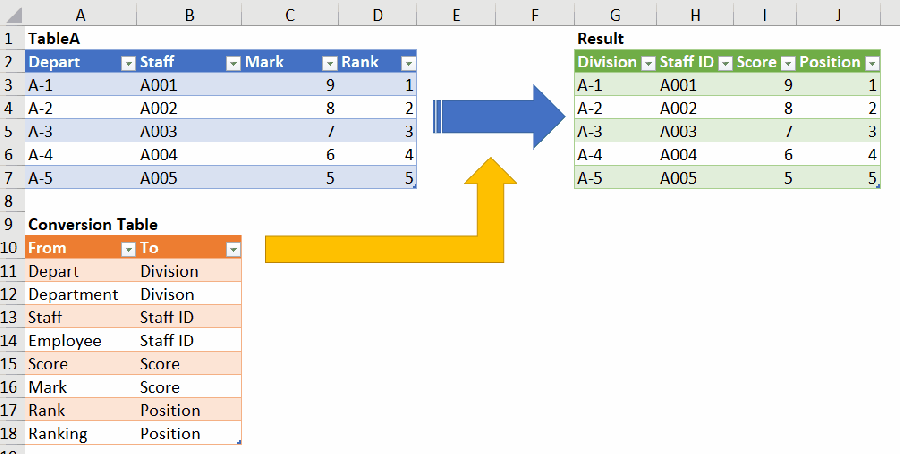Expand the To column filter in Conversion Table

point(233,248)
